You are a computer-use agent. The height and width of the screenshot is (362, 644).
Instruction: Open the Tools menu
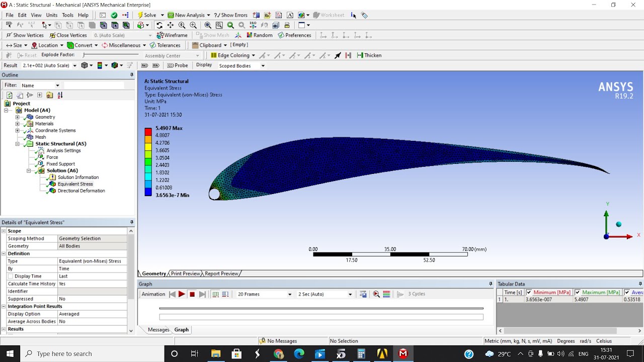point(67,15)
